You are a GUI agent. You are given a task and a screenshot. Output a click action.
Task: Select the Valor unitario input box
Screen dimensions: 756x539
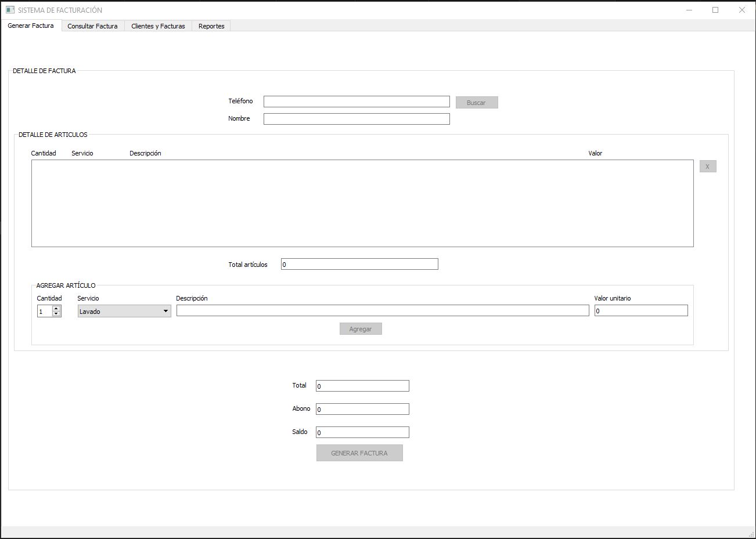(640, 311)
